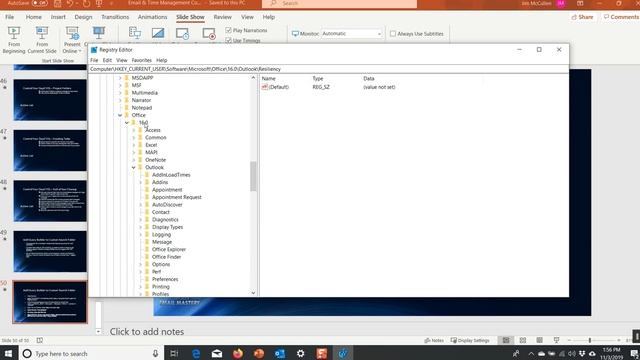Click to add notes area
This screenshot has height=360, width=640.
[147, 331]
